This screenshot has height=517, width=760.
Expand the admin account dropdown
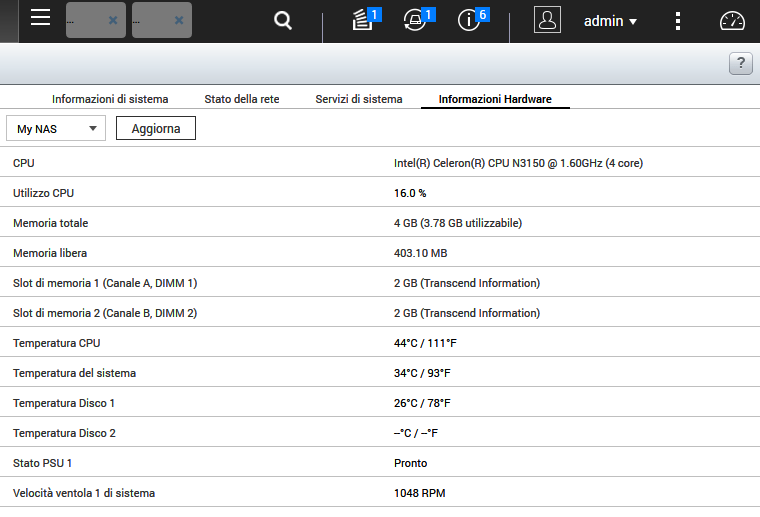611,21
